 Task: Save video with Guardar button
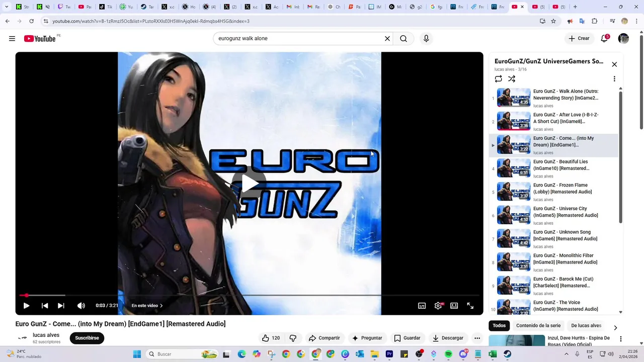click(x=407, y=338)
